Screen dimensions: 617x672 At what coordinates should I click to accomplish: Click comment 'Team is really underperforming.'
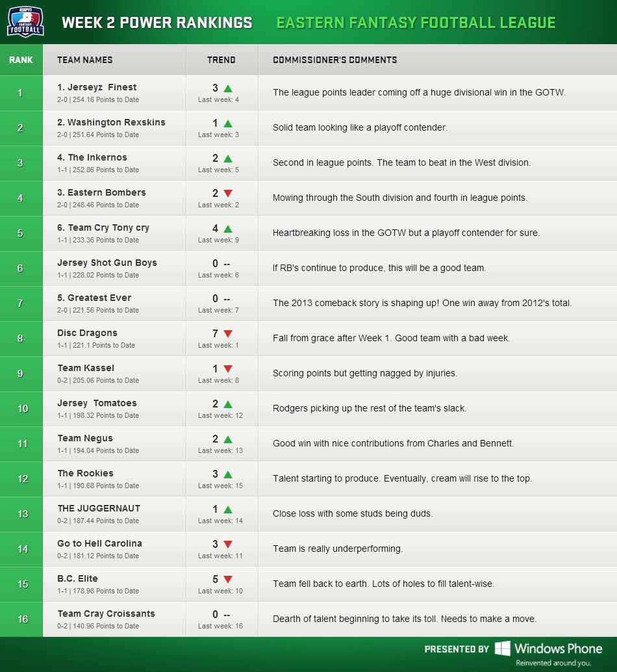click(x=338, y=549)
